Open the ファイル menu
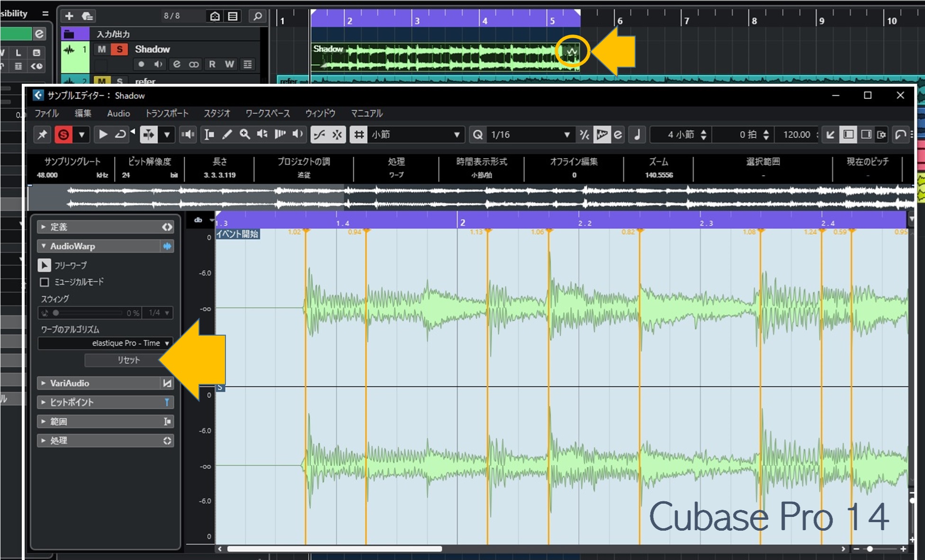This screenshot has width=925, height=560. (x=46, y=114)
